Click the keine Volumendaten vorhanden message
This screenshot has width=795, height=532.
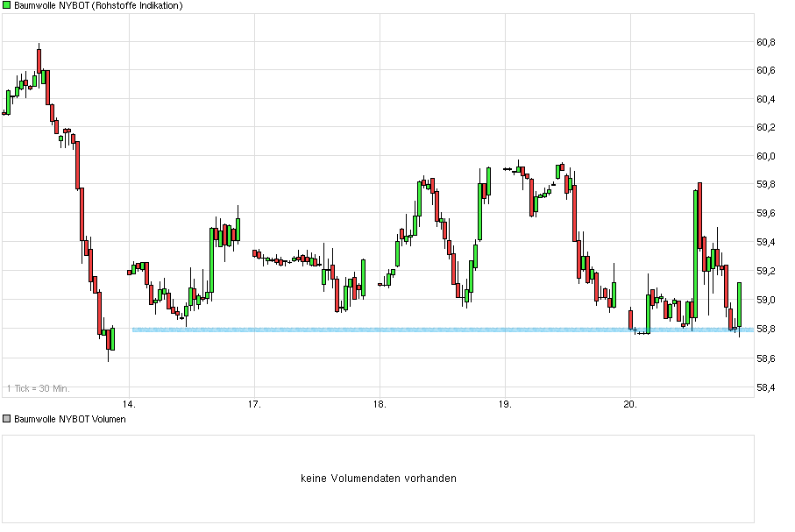tap(380, 478)
